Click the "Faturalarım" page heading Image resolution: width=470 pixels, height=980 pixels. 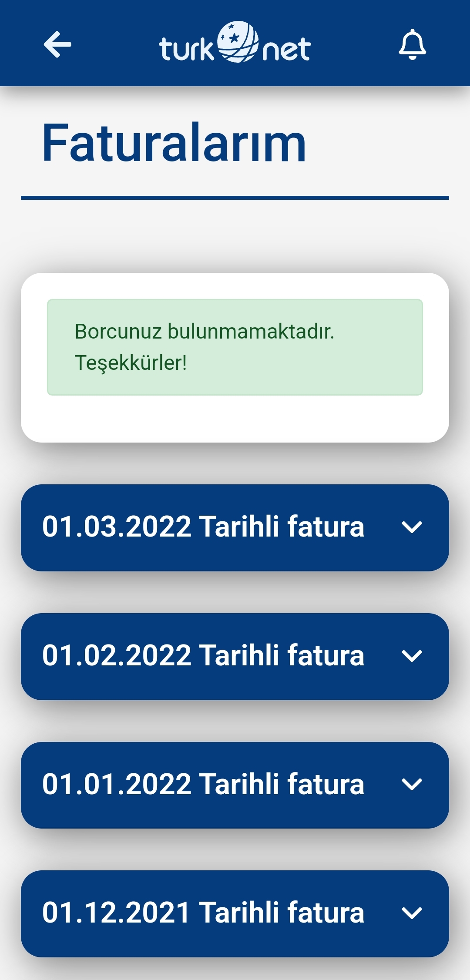click(174, 143)
